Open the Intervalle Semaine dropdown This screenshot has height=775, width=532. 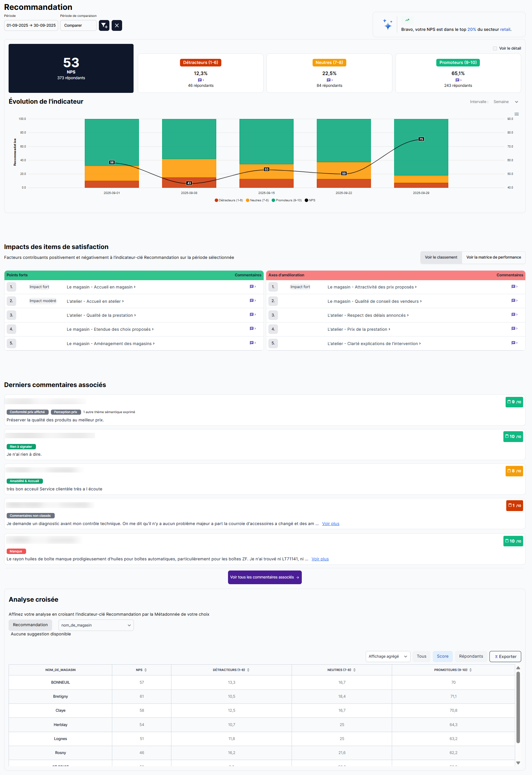point(506,102)
